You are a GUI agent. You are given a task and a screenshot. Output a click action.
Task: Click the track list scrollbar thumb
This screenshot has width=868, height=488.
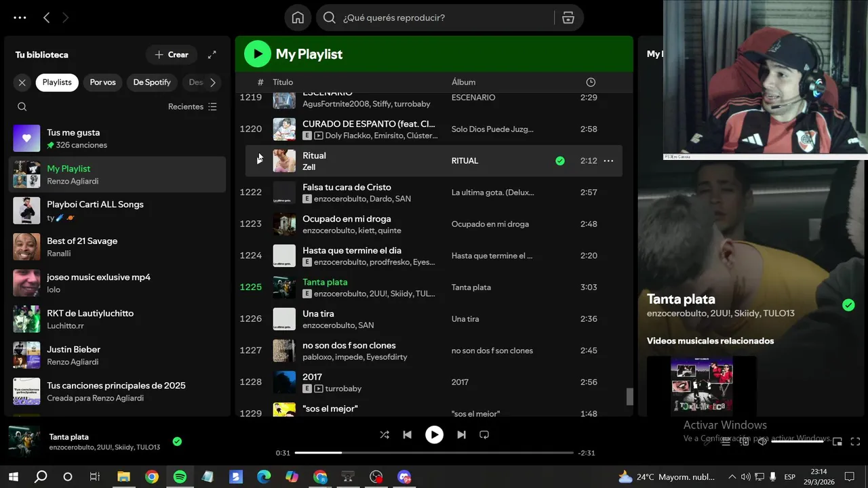[629, 396]
